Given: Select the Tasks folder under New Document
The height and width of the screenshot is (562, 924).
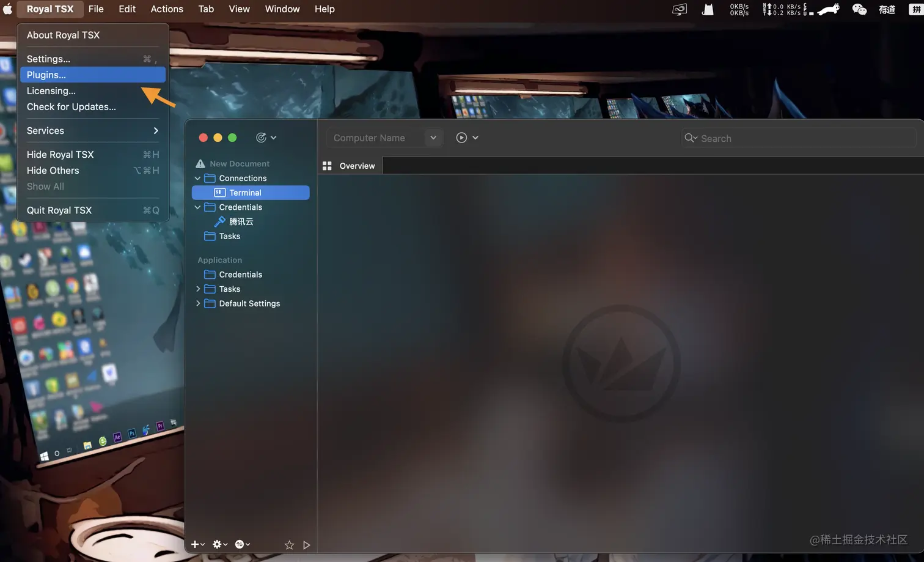Looking at the screenshot, I should point(230,236).
